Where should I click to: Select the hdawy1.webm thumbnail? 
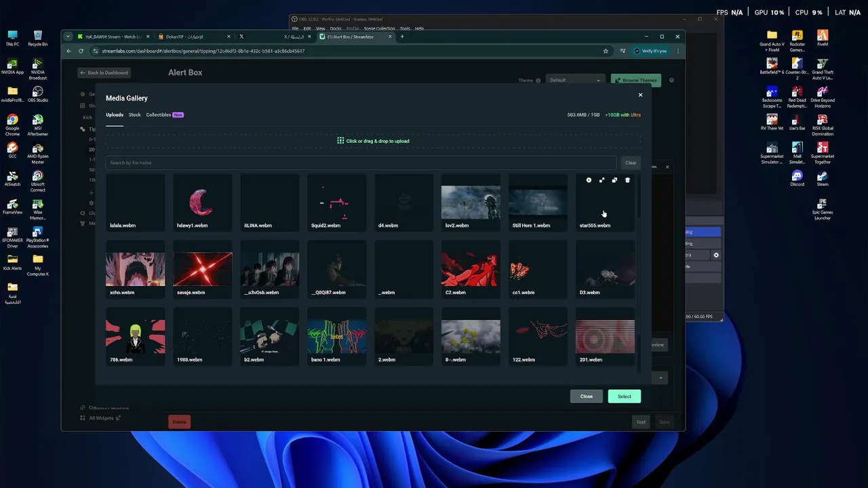202,202
